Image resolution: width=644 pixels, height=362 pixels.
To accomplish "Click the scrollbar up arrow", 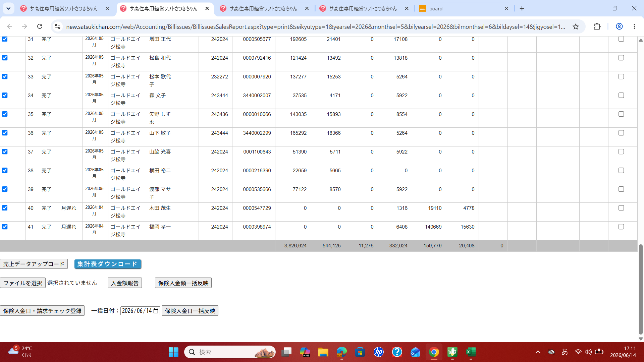I will [641, 40].
